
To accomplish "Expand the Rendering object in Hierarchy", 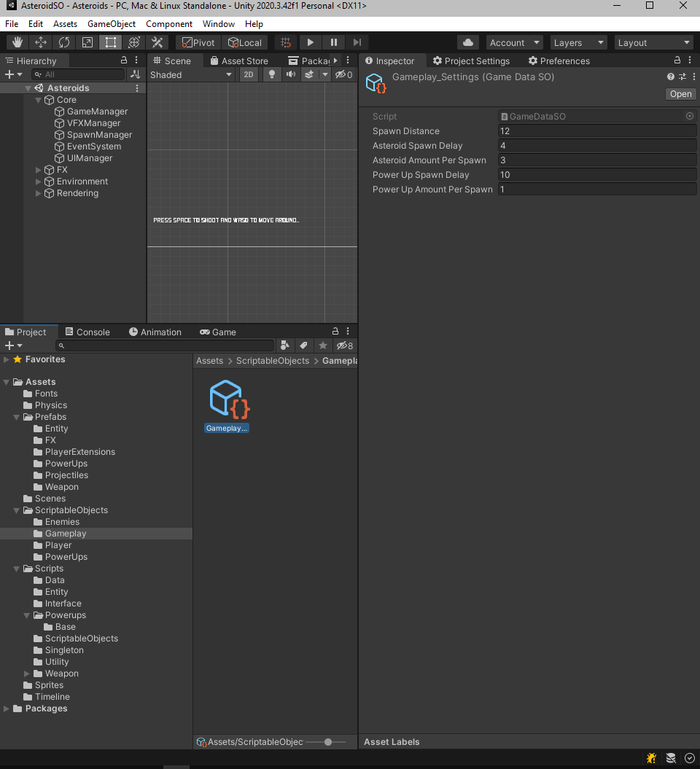I will [x=38, y=193].
